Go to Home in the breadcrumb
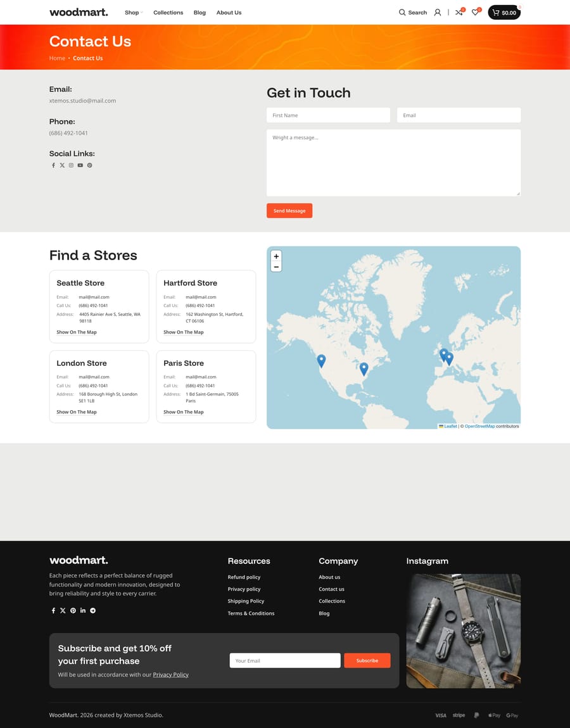This screenshot has height=728, width=570. [57, 58]
